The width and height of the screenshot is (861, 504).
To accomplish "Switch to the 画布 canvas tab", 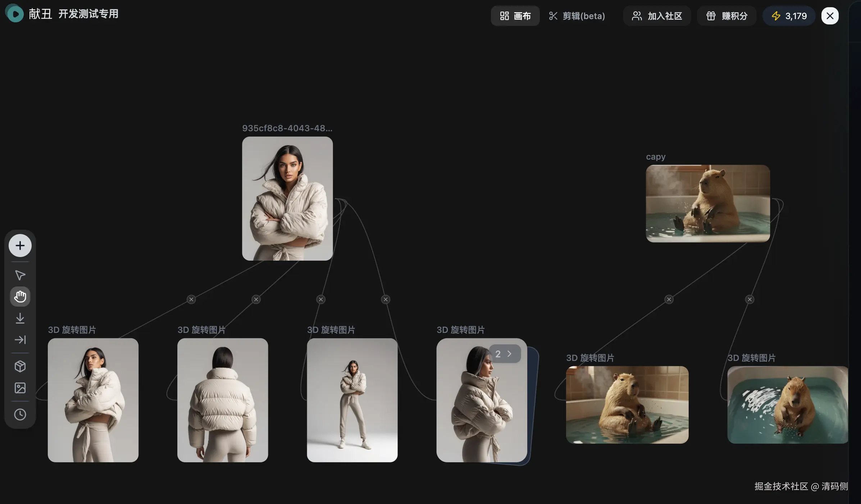I will [515, 16].
